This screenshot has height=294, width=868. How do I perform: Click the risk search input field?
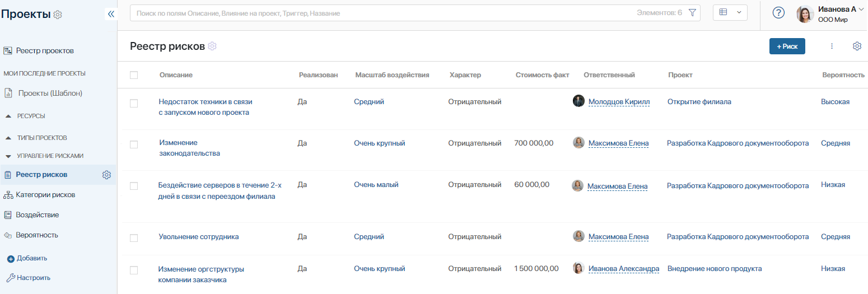tap(381, 13)
